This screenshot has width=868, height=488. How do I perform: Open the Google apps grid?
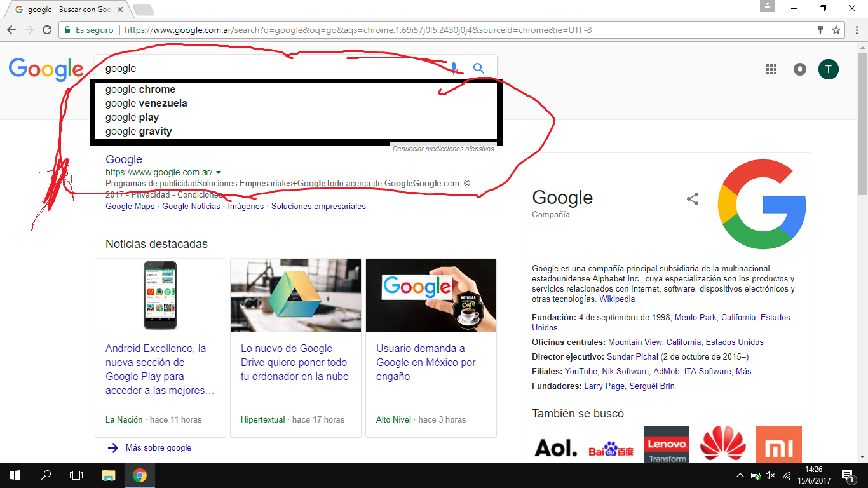(771, 69)
